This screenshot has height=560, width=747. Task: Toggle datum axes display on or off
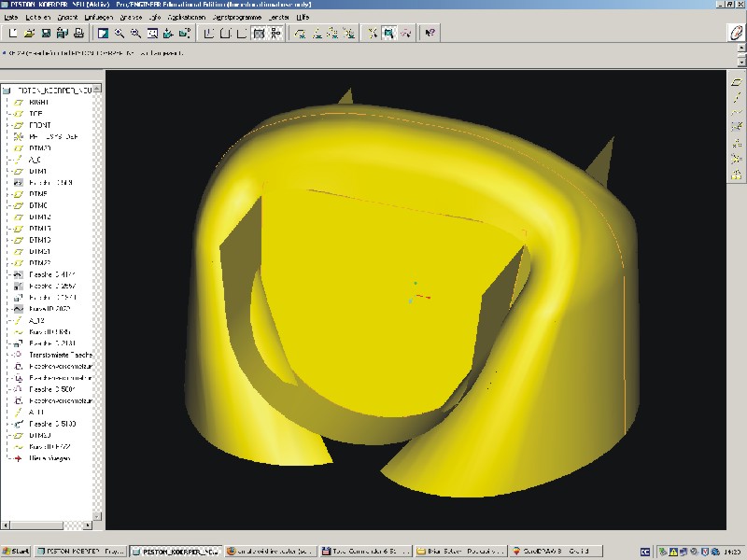(317, 33)
